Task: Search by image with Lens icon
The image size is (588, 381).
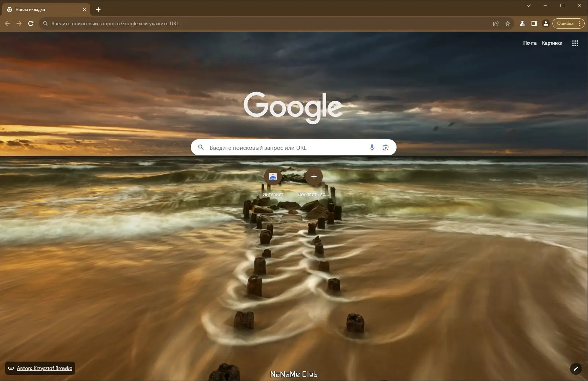Action: [386, 148]
